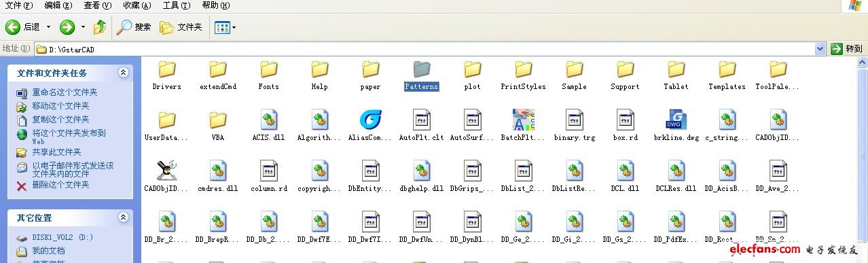The image size is (868, 263).
Task: Open the 工具(T) menu
Action: (x=177, y=5)
